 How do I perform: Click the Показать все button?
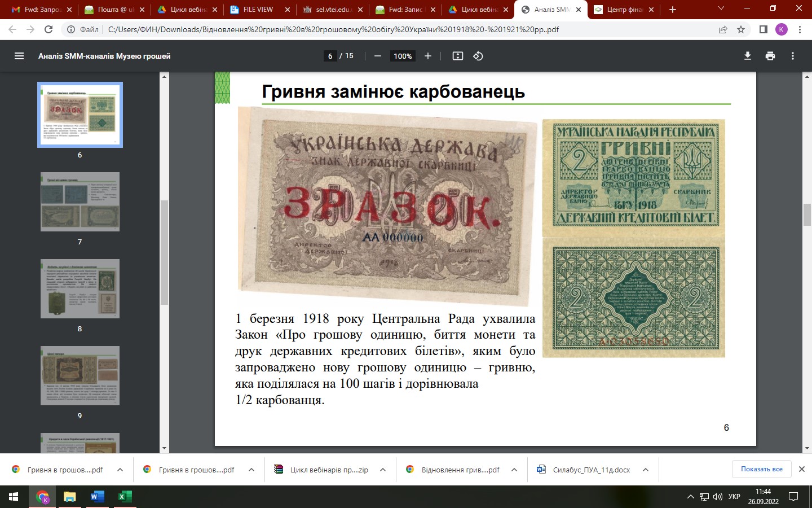point(761,469)
